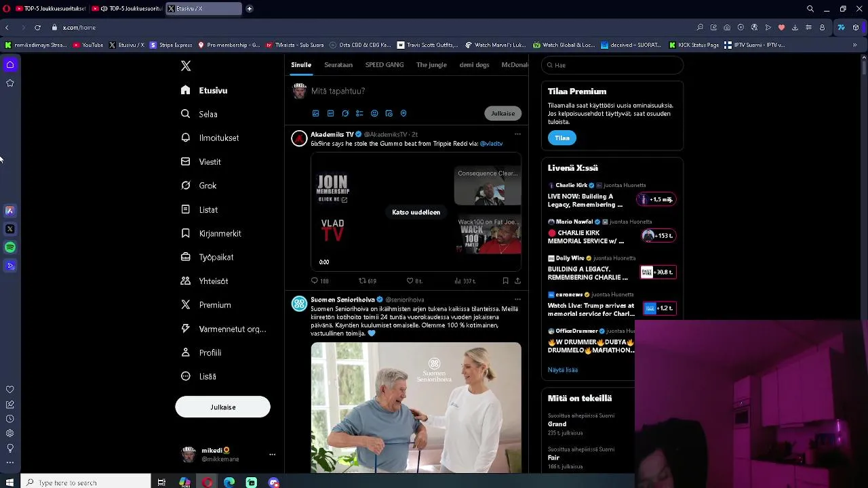This screenshot has height=488, width=868.
Task: Click the GIF icon in composer
Action: coord(330,113)
